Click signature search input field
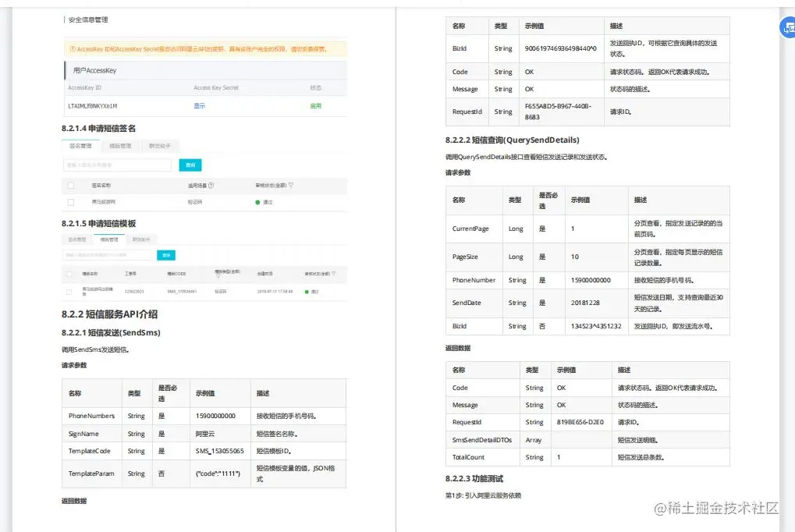Screen dimensions: 795x532 click(117, 165)
